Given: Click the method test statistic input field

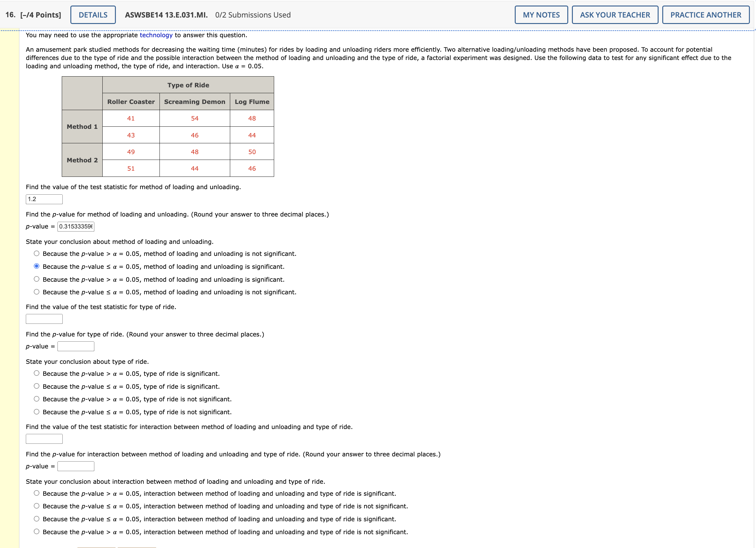Looking at the screenshot, I should tap(44, 199).
